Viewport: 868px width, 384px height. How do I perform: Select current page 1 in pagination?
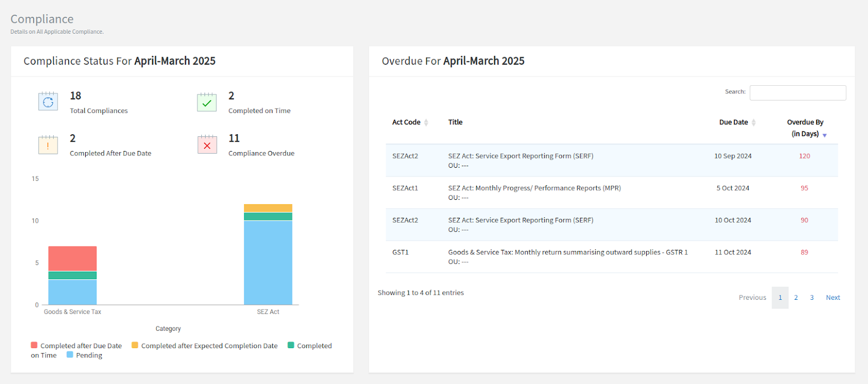pos(780,298)
